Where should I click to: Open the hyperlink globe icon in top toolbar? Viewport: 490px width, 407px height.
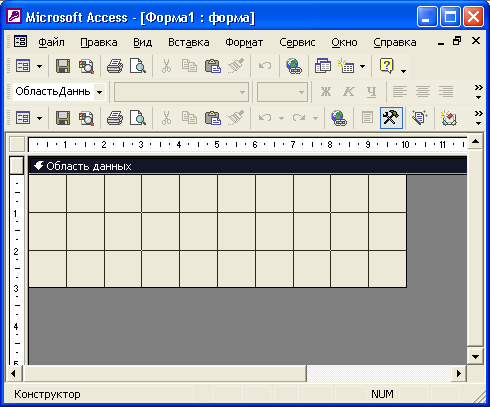pyautogui.click(x=294, y=66)
